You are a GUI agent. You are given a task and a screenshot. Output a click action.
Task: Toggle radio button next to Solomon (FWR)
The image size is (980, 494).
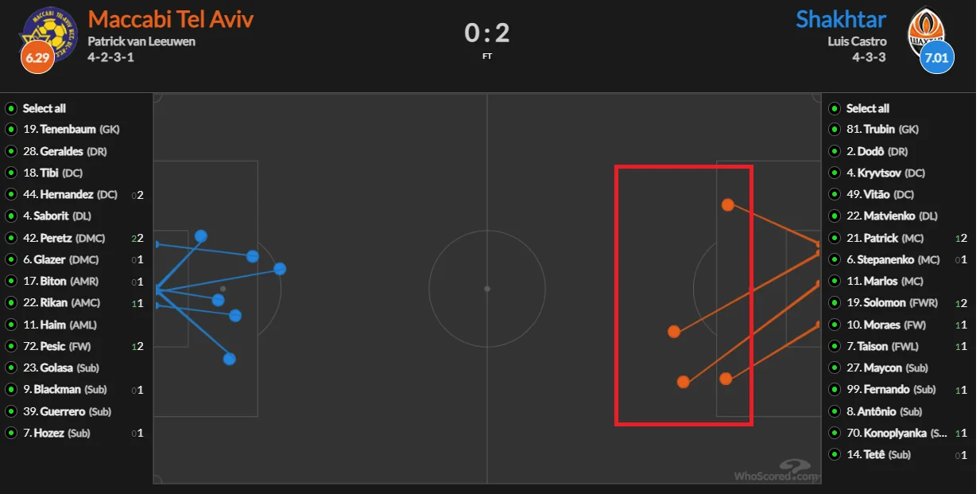point(835,303)
